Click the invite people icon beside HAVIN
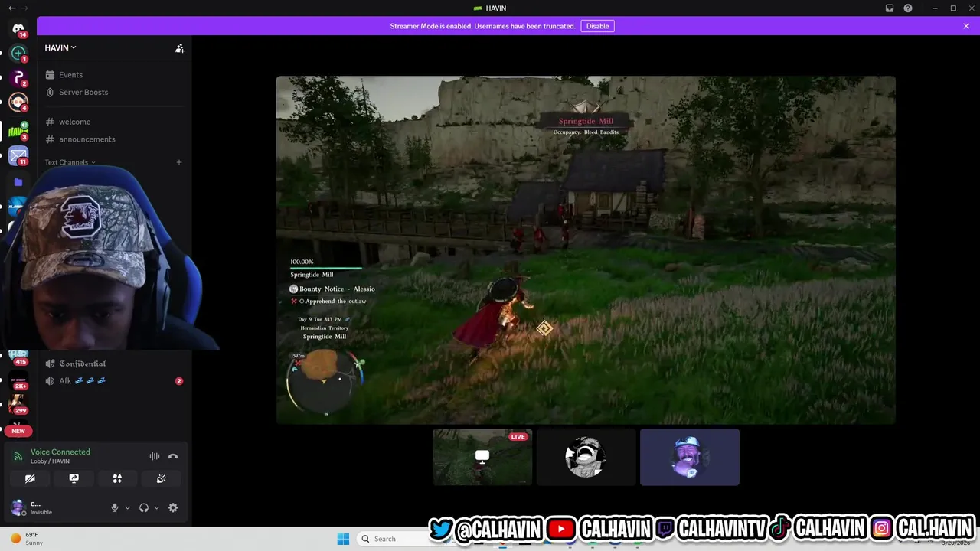The height and width of the screenshot is (551, 980). point(179,47)
